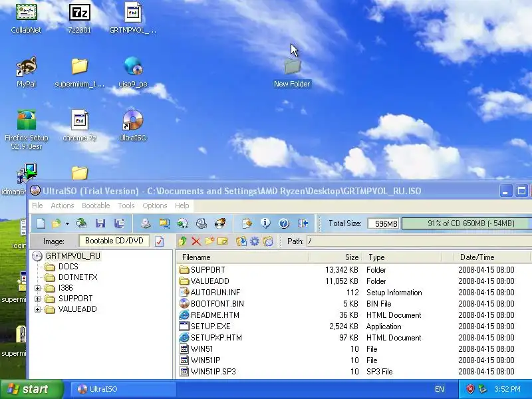532x399 pixels.
Task: Click the Save floppy disk icon
Action: 100,223
